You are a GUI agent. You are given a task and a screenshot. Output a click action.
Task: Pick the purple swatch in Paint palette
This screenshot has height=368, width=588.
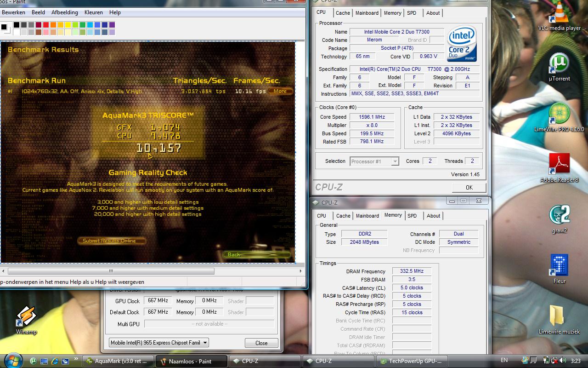[112, 25]
